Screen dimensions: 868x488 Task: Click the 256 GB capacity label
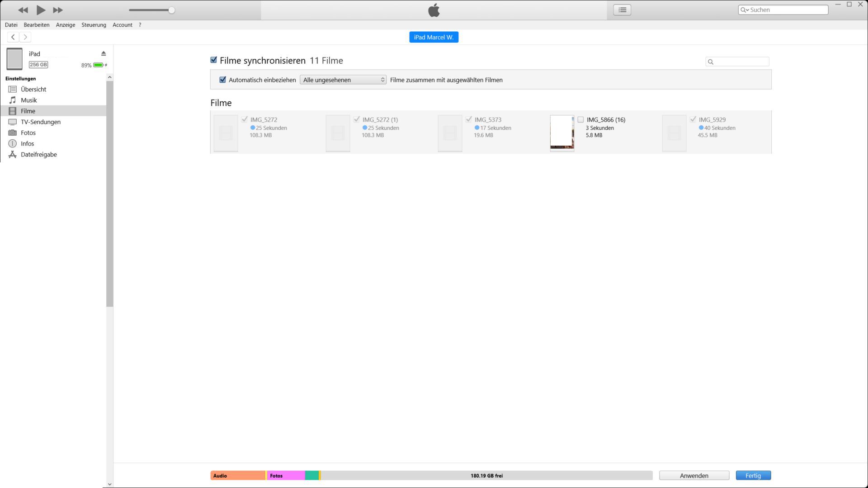click(38, 65)
